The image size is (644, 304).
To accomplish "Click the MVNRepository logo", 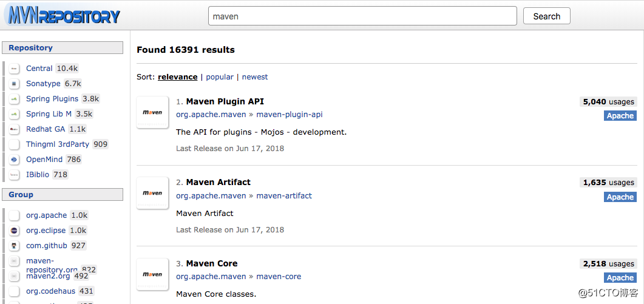I will pyautogui.click(x=63, y=15).
